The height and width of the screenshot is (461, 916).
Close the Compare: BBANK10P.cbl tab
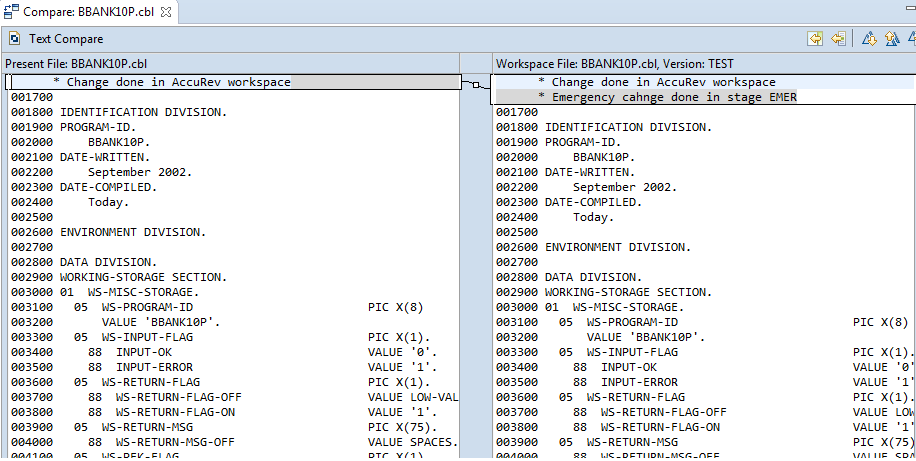[x=166, y=13]
